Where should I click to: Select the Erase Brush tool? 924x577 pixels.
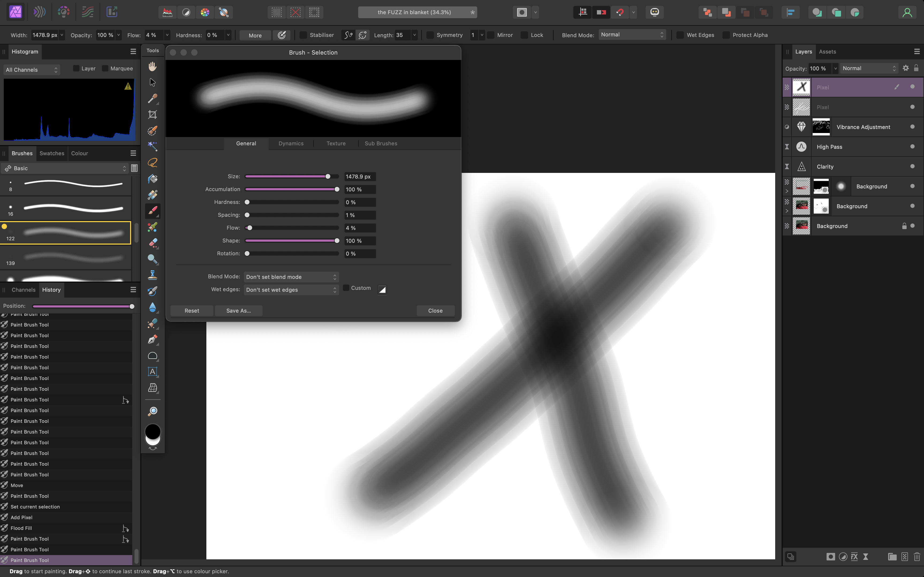[x=152, y=243]
